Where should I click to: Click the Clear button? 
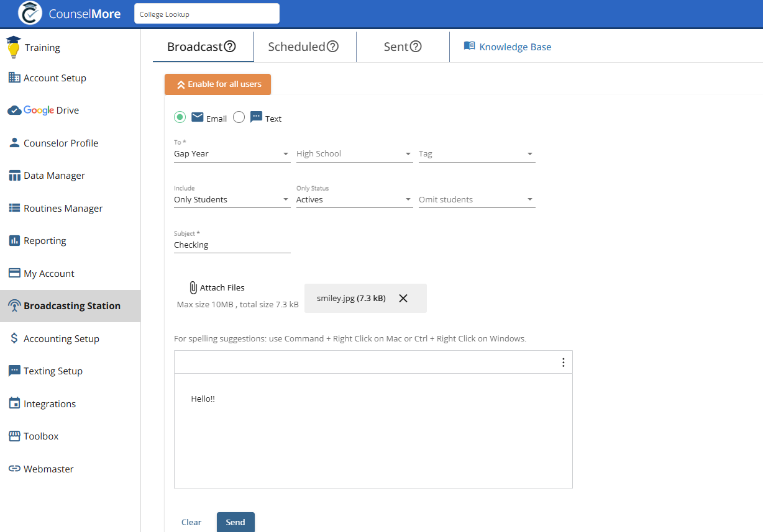(x=191, y=522)
